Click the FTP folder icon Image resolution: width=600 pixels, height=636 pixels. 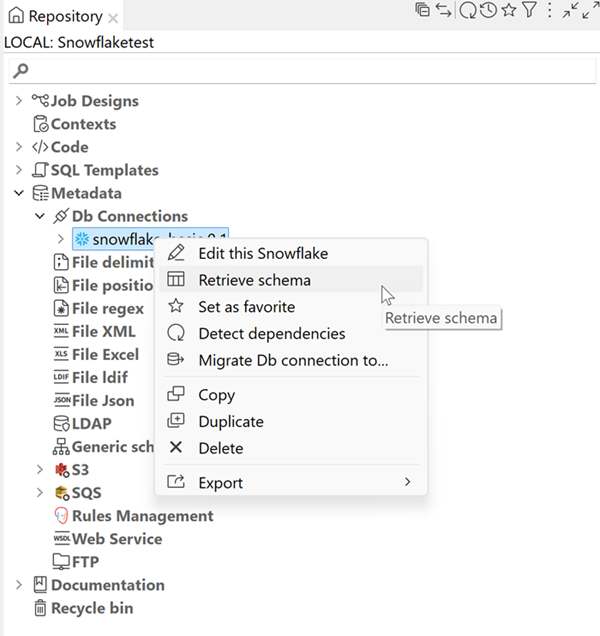tap(61, 562)
